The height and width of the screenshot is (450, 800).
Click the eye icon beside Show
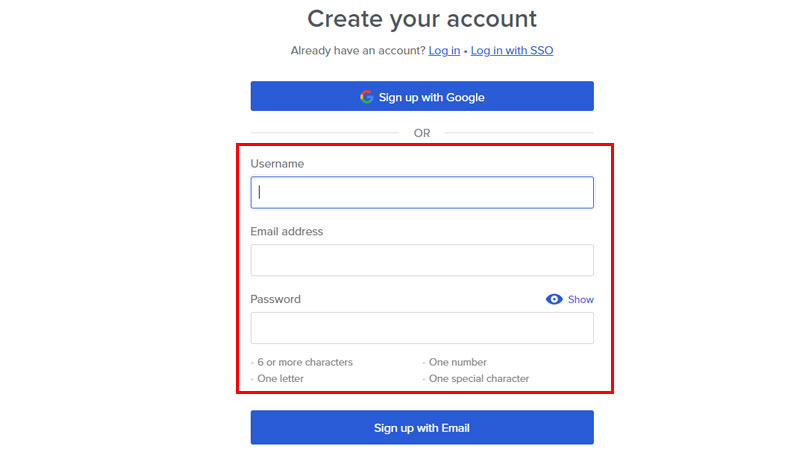click(x=554, y=299)
